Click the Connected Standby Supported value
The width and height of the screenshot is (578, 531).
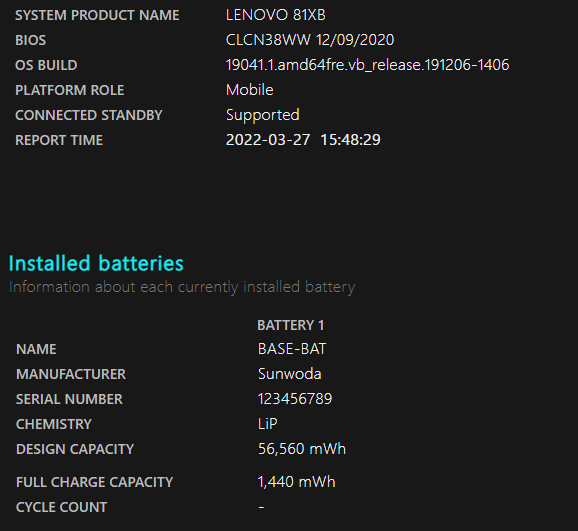(263, 115)
